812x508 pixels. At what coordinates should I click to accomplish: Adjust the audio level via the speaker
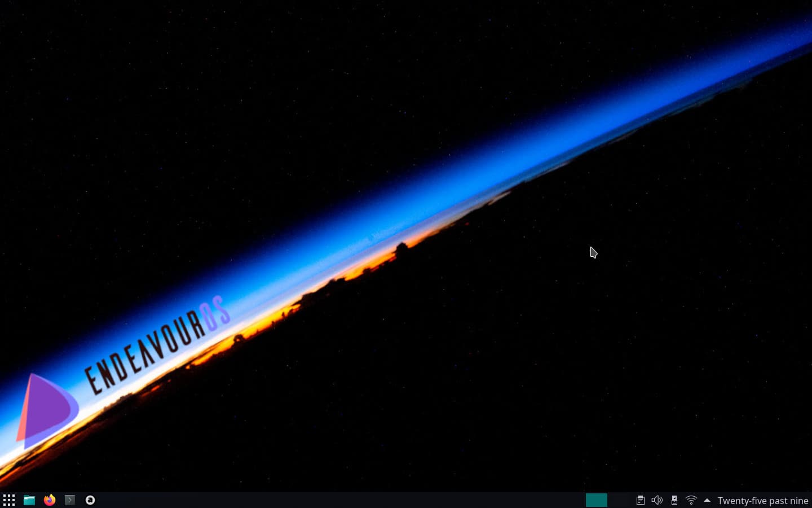point(657,500)
